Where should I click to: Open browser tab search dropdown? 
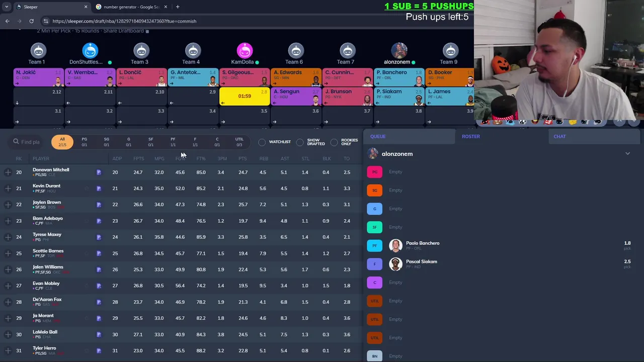7,7
